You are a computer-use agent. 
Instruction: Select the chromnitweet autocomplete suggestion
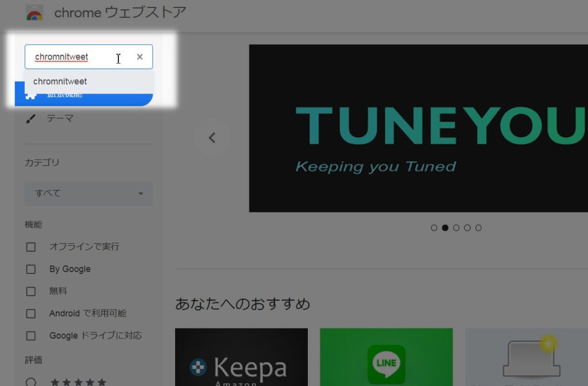click(89, 82)
